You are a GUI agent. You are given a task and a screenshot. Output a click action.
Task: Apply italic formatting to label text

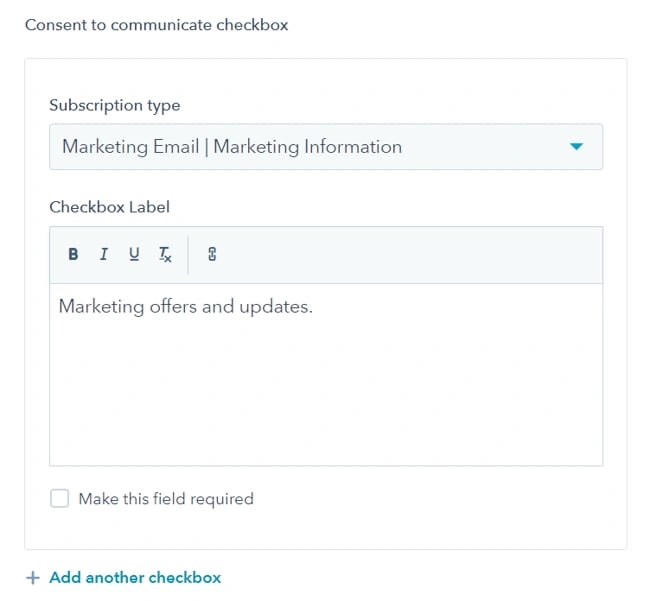[103, 255]
